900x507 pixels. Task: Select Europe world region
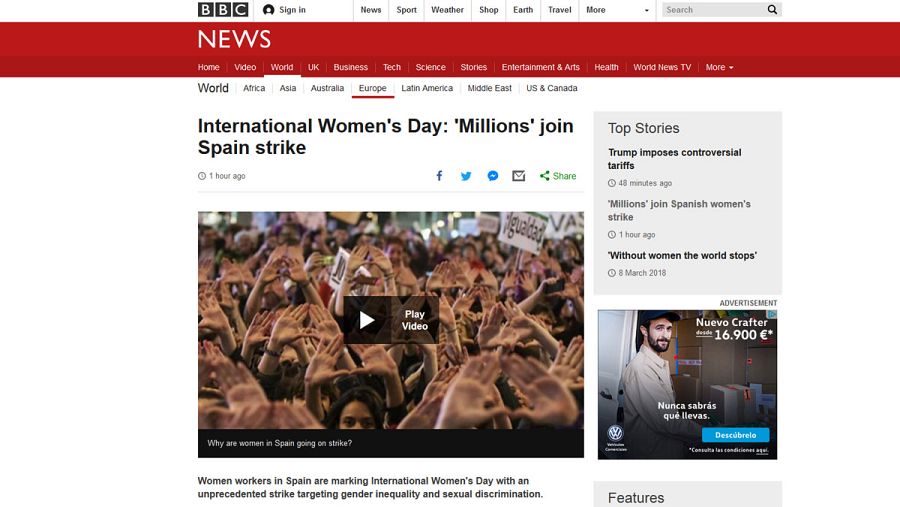coord(373,88)
